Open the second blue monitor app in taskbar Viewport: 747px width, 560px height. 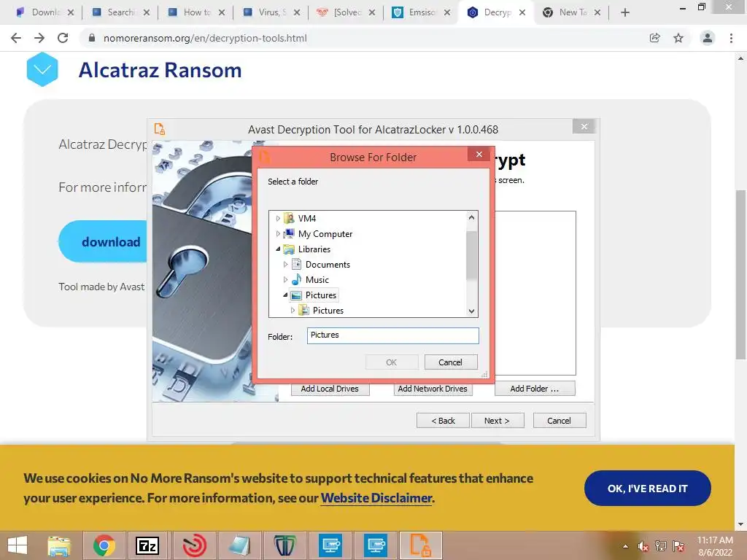click(x=376, y=545)
